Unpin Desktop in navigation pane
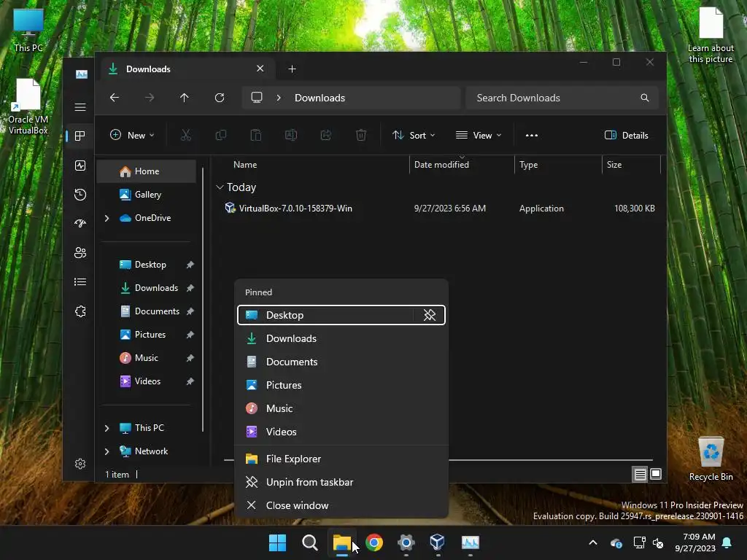Image resolution: width=747 pixels, height=560 pixels. (x=190, y=265)
